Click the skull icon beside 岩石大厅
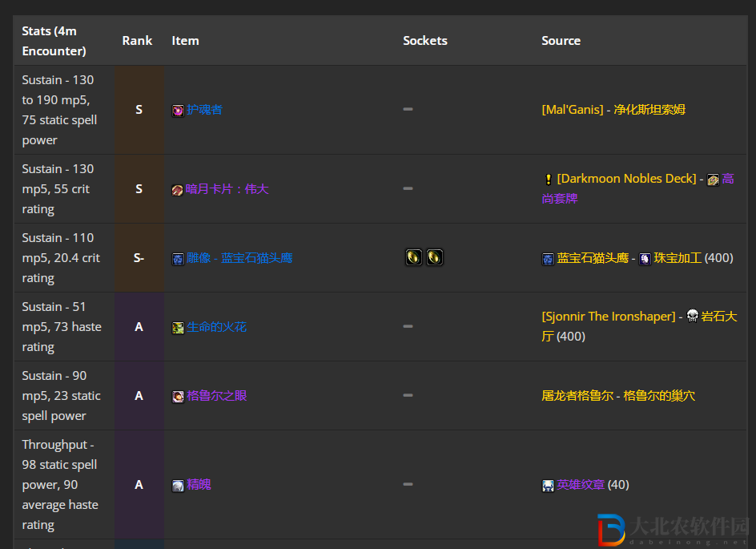 [x=693, y=316]
